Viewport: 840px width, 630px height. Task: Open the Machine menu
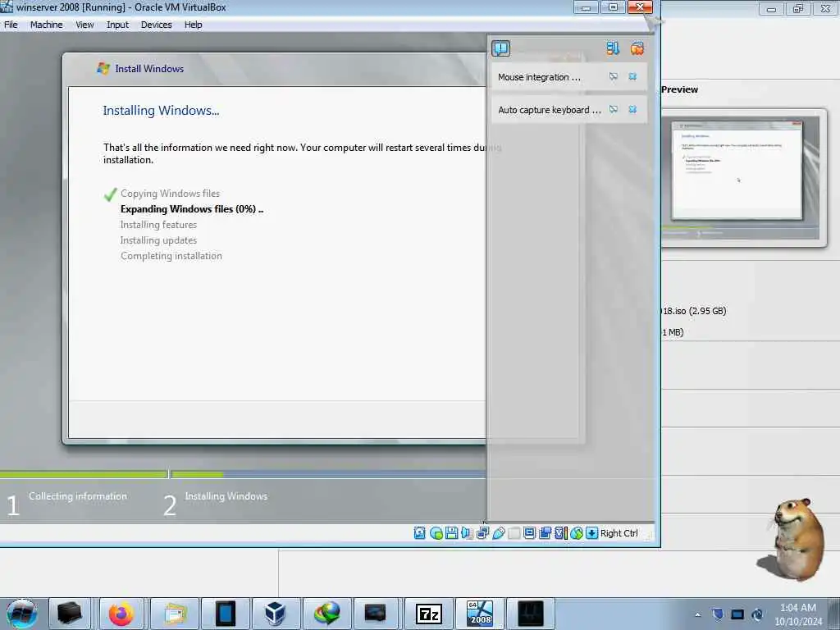point(46,25)
